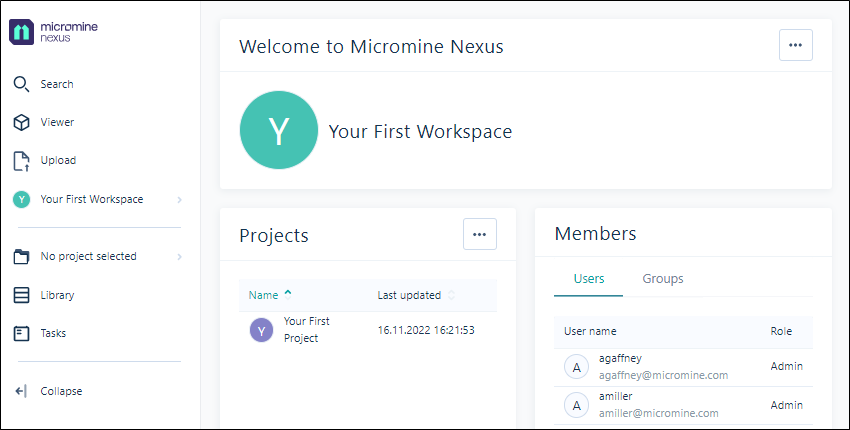Expand Your First Workspace chevron in sidebar

(x=179, y=200)
